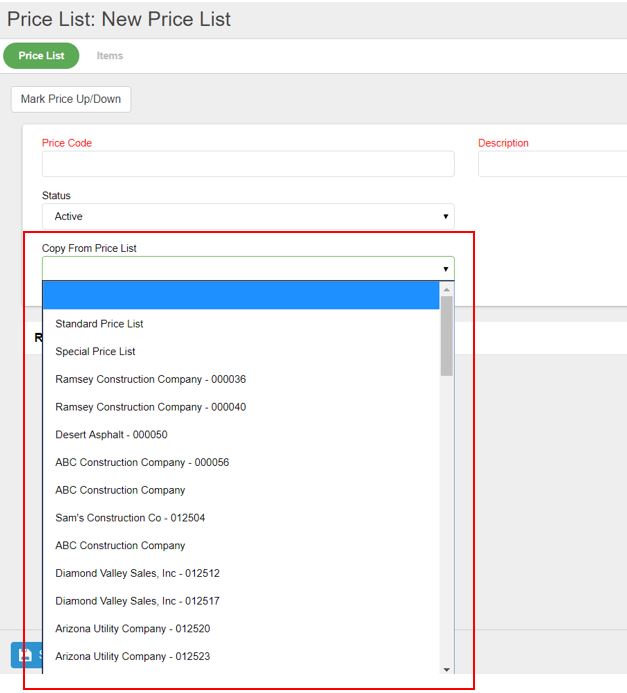Select Desert Asphalt - 000050
627x693 pixels.
(x=241, y=435)
